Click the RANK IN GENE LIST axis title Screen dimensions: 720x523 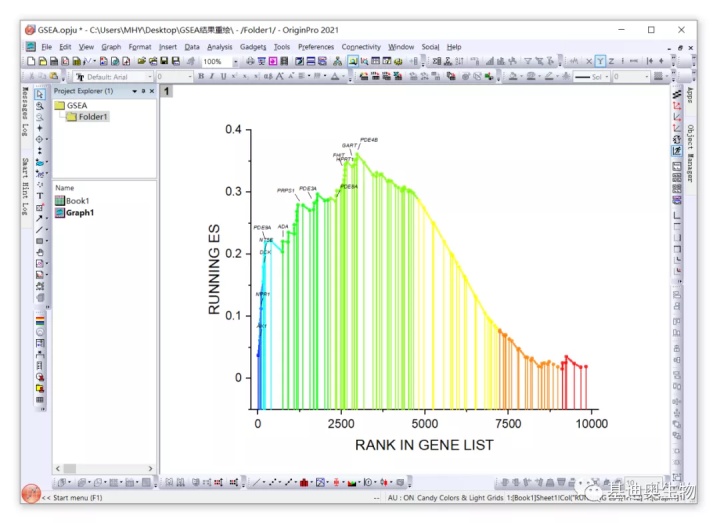[x=424, y=445]
